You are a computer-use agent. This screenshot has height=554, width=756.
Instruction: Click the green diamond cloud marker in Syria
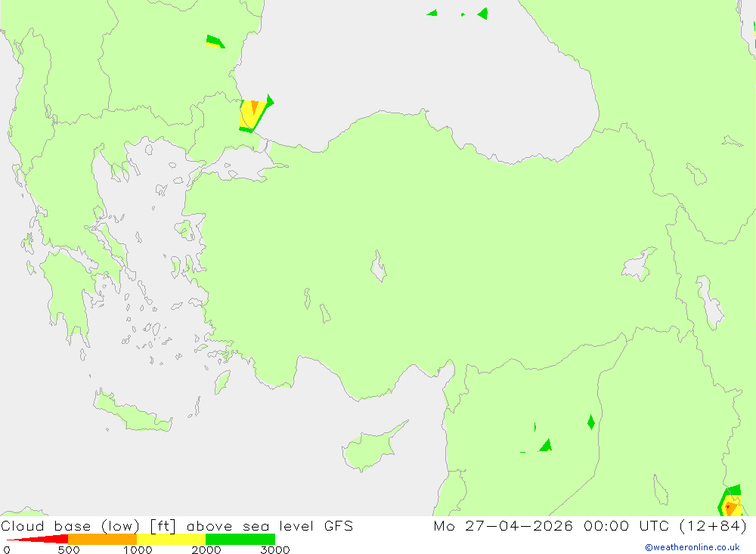click(x=591, y=422)
